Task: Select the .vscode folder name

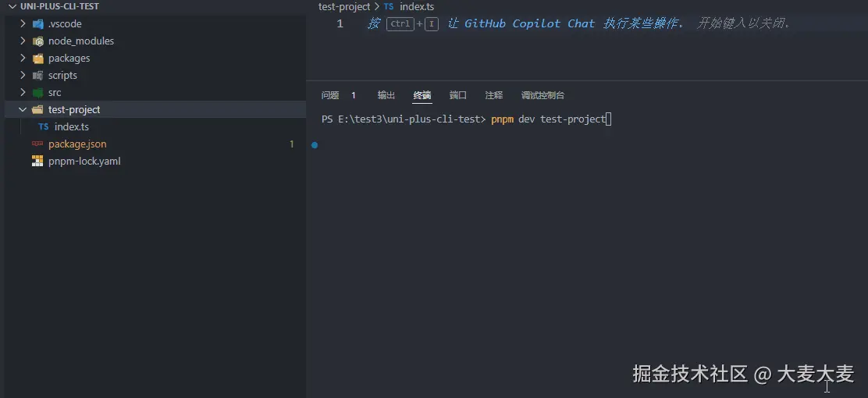Action: 65,24
